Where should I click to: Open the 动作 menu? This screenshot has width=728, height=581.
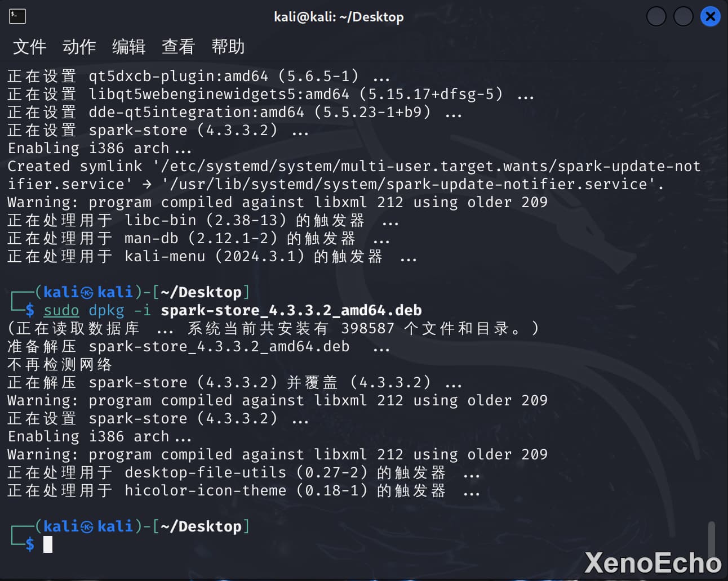click(x=79, y=47)
